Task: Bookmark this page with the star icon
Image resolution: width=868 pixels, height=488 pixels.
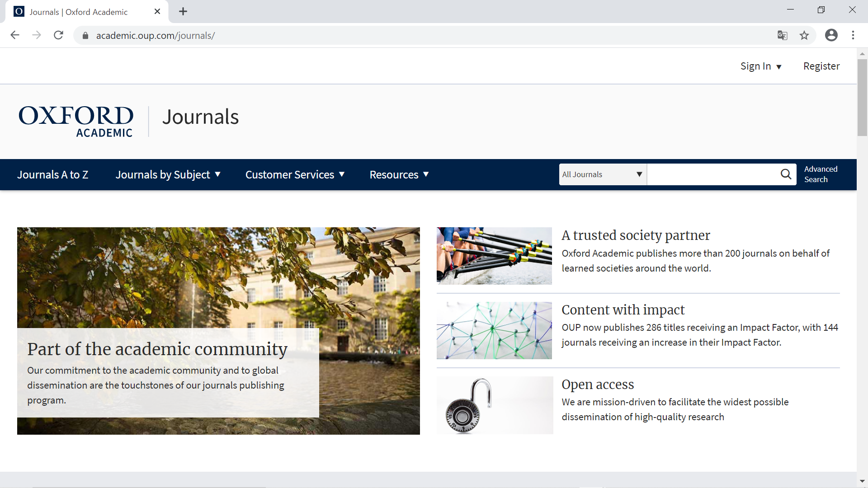Action: tap(804, 35)
